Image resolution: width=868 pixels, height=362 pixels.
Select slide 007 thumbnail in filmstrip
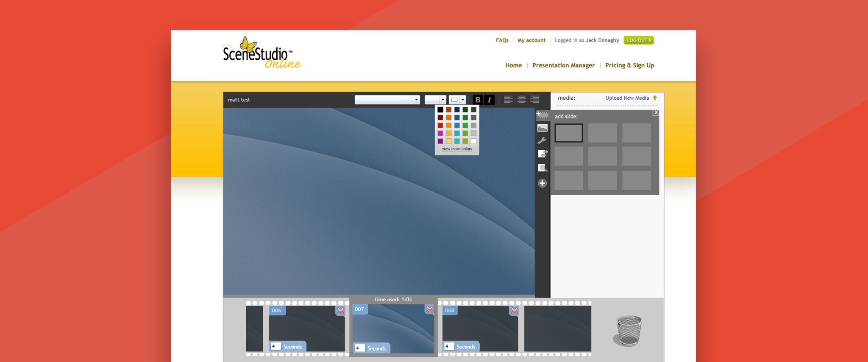click(x=393, y=328)
